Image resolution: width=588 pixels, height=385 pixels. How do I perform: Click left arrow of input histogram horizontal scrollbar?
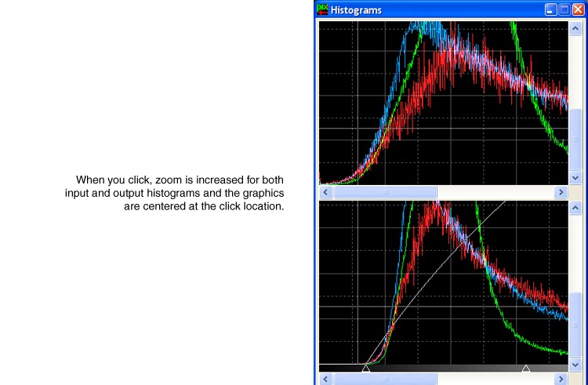325,192
